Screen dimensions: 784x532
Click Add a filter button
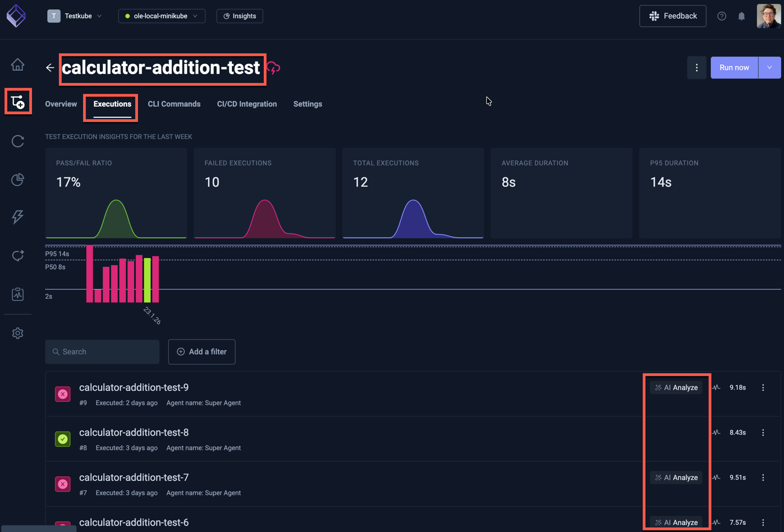(x=202, y=352)
